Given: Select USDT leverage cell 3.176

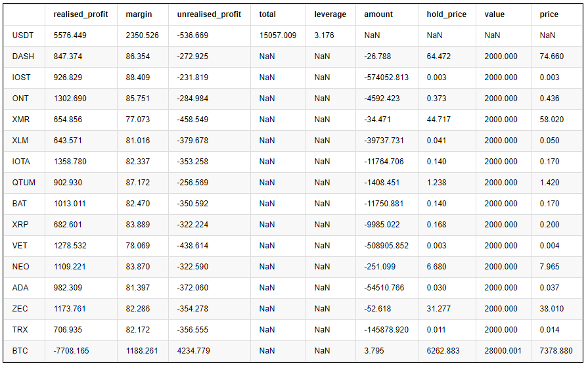Looking at the screenshot, I should pyautogui.click(x=324, y=35).
